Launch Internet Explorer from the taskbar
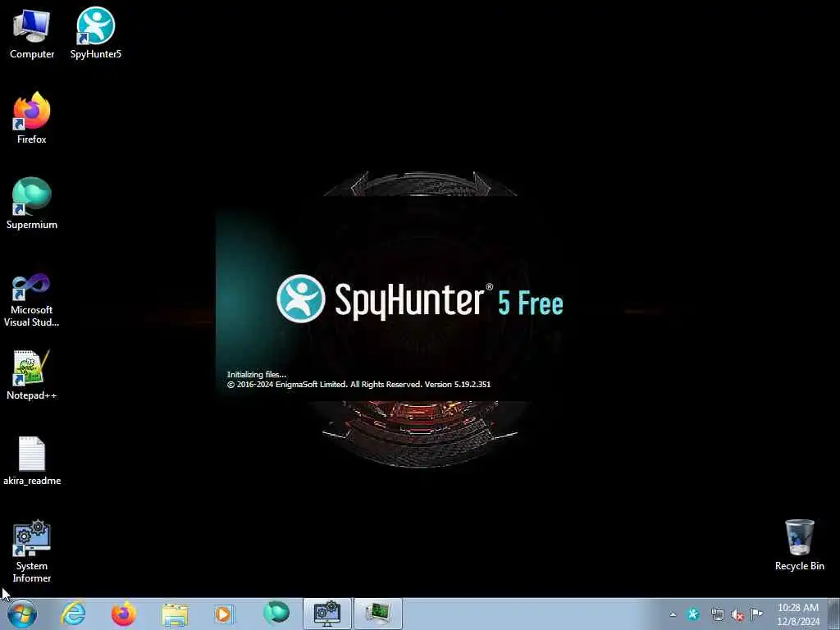Image resolution: width=840 pixels, height=630 pixels. (73, 614)
